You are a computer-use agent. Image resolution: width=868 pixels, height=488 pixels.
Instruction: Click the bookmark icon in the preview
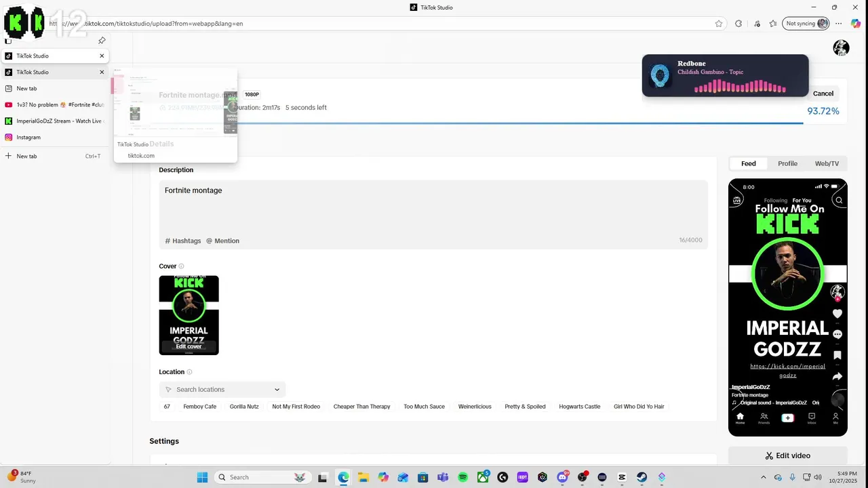tap(837, 355)
